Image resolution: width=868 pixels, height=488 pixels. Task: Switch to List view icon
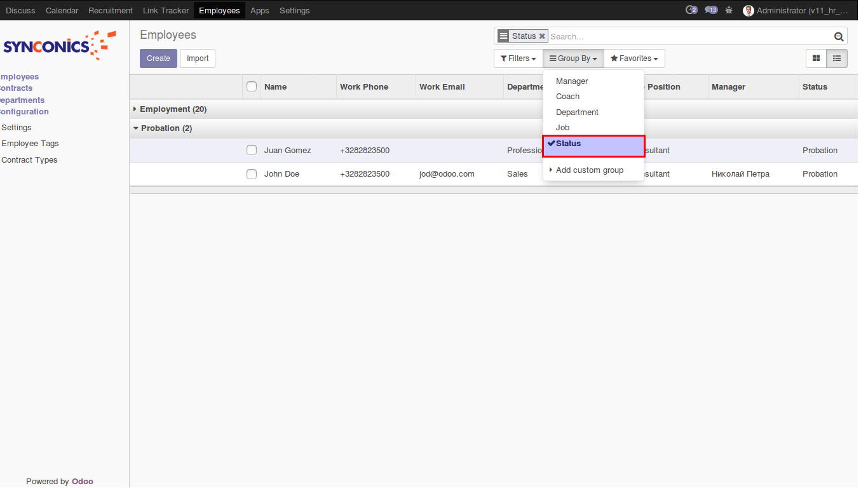point(837,58)
